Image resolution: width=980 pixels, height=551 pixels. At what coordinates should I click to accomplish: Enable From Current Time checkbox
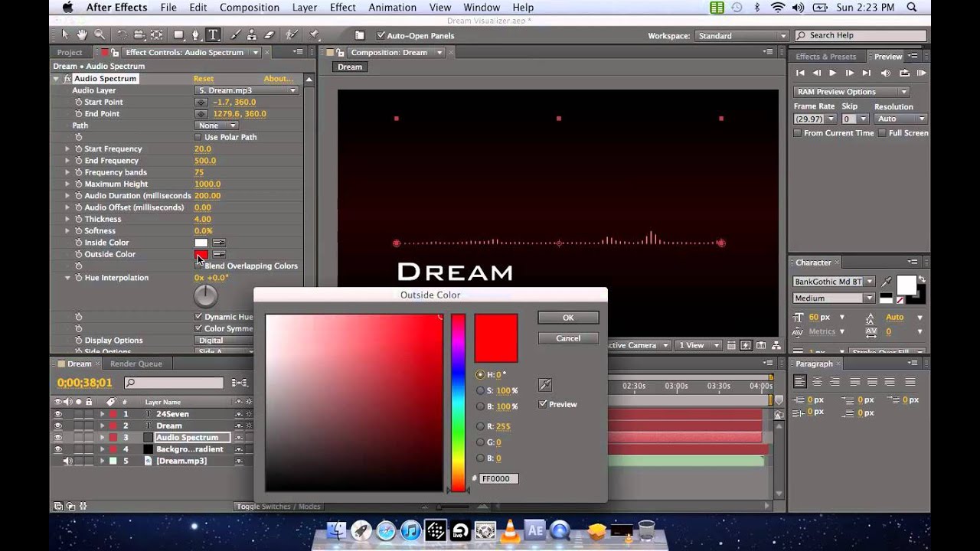(x=798, y=133)
